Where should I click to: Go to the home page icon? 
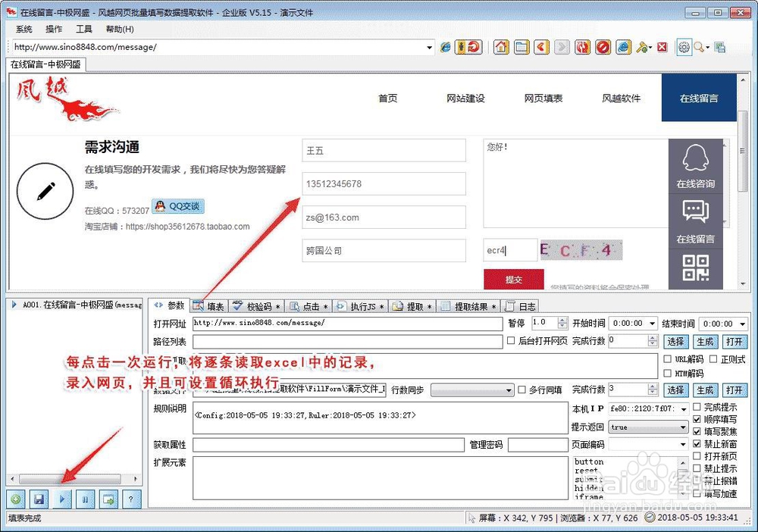501,47
